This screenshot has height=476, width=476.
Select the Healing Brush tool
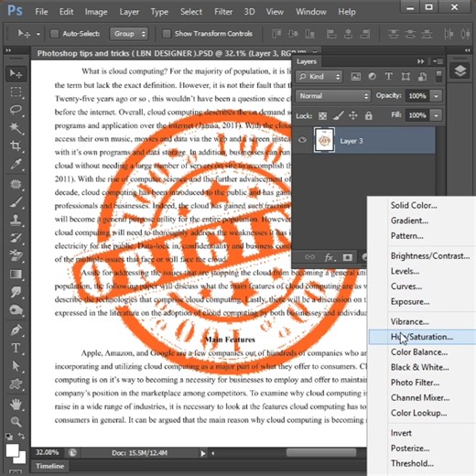(16, 184)
